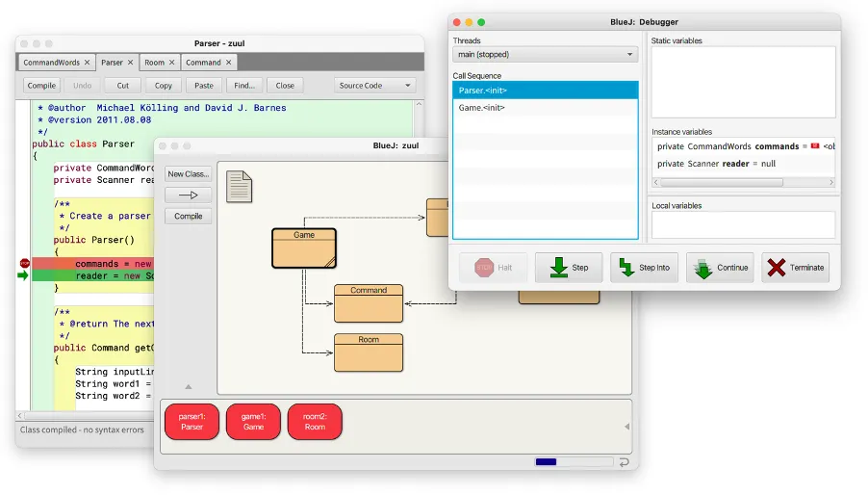868x495 pixels.
Task: Click the editor horizontal scroll-left arrow
Action: pyautogui.click(x=20, y=415)
